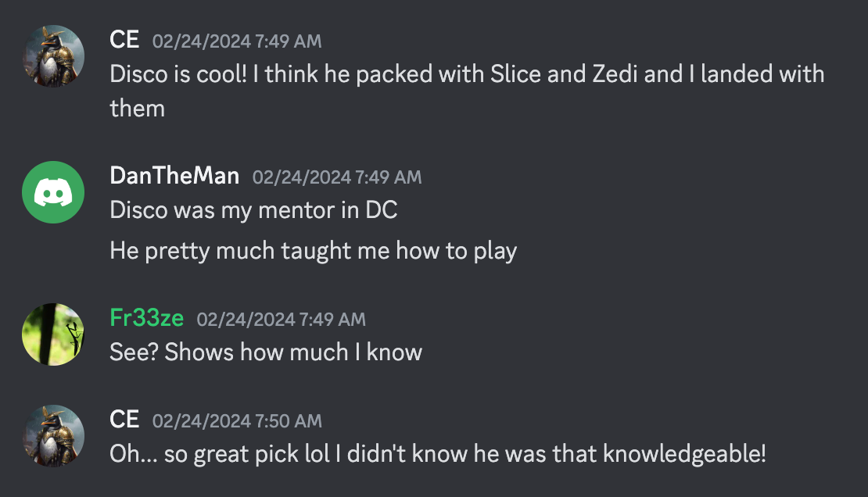Click the DanTheMan username
This screenshot has width=868, height=497.
174,176
